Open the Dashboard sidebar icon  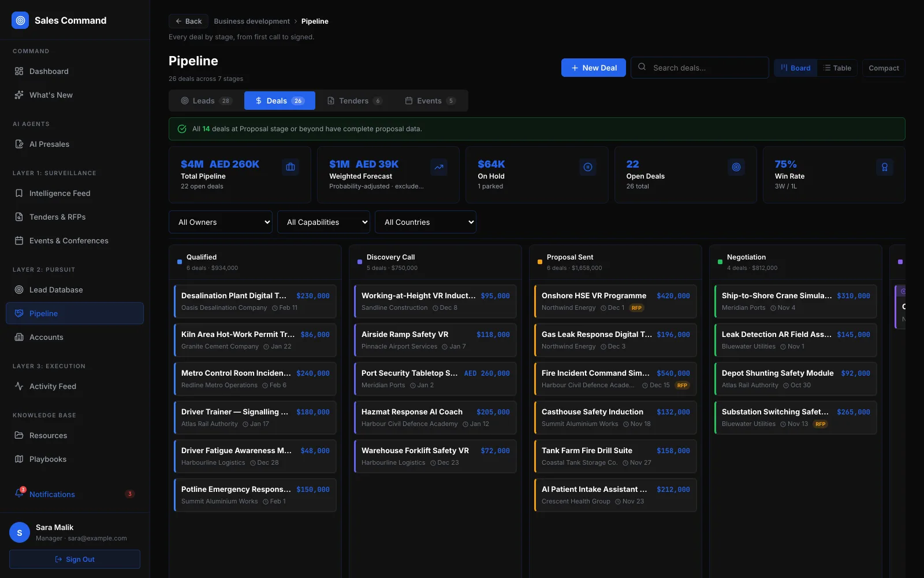(19, 71)
